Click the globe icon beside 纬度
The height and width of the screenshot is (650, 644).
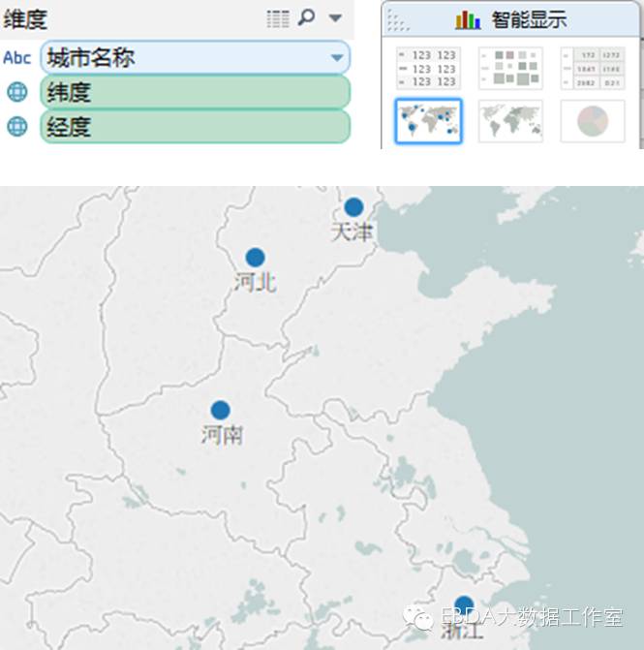click(16, 93)
